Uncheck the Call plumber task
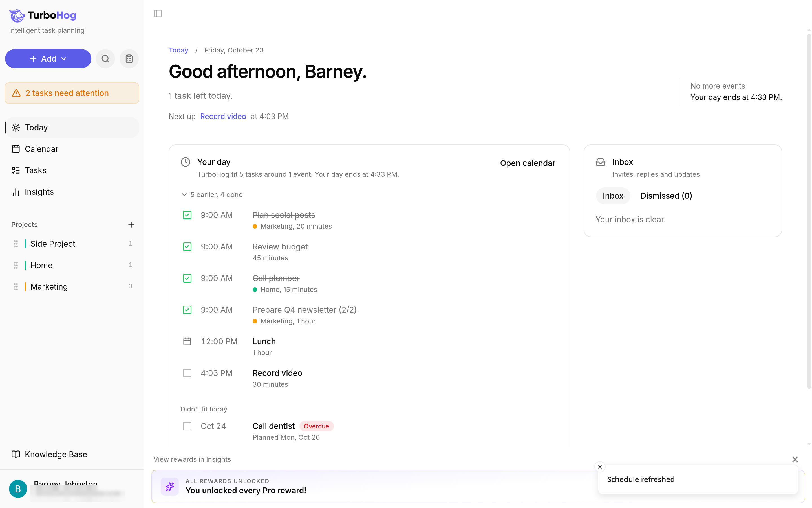Screen dimensions: 812x508 pos(187,278)
